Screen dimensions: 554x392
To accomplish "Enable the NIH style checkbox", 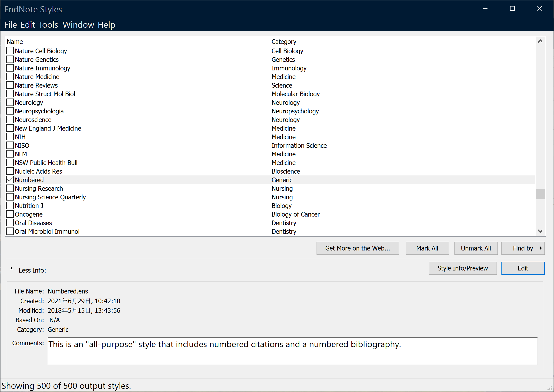I will click(x=10, y=137).
